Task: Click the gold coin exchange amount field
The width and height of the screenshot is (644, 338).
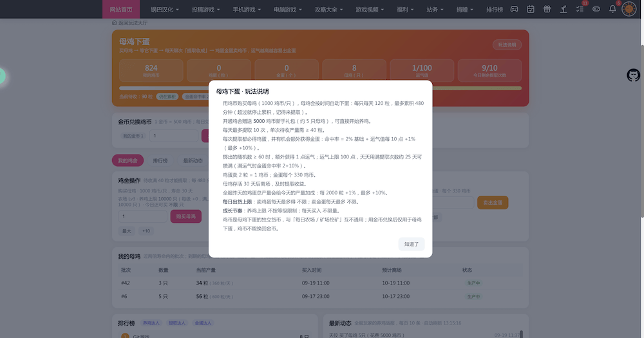Action: point(174,136)
